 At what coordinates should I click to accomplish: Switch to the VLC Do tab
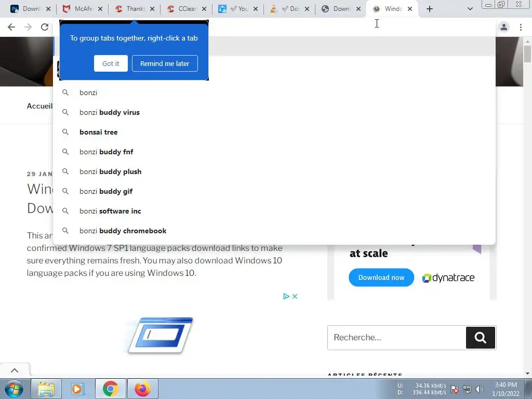285,9
